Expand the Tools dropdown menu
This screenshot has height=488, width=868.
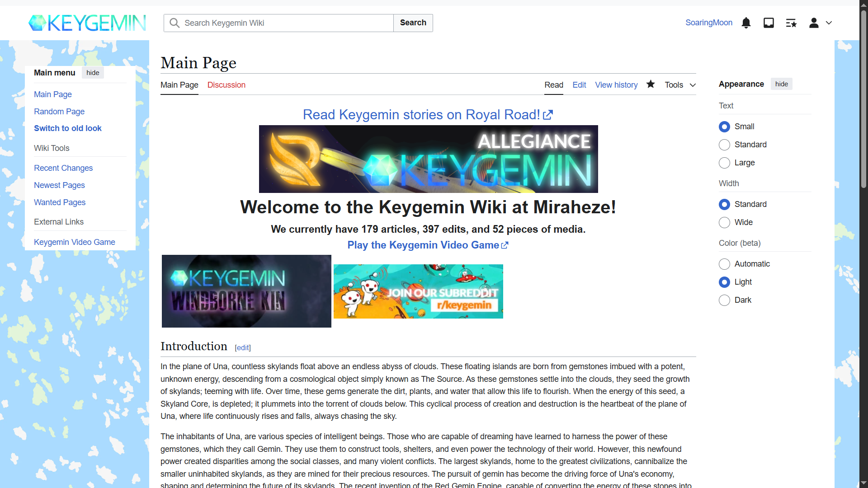(x=680, y=85)
